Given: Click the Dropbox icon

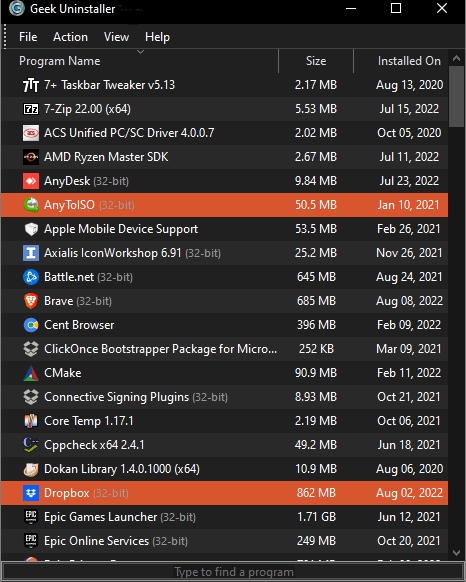Looking at the screenshot, I should [31, 493].
